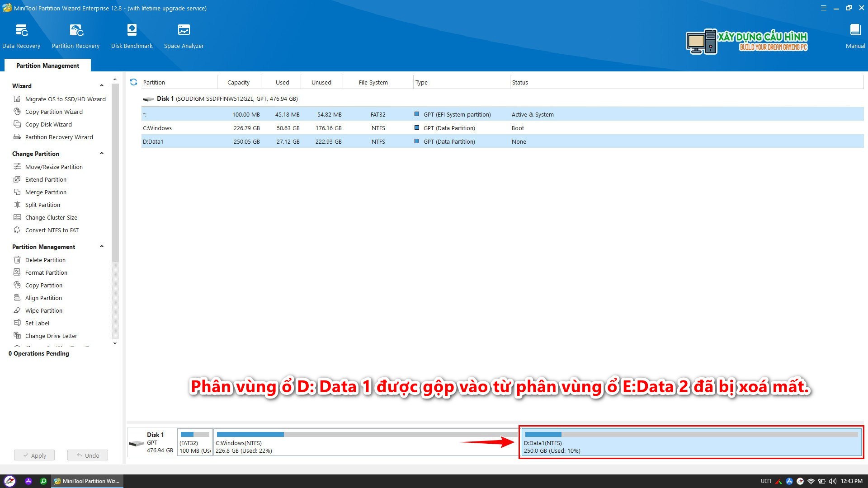Click Change Cluster Size icon
The height and width of the screenshot is (488, 868).
(x=17, y=217)
